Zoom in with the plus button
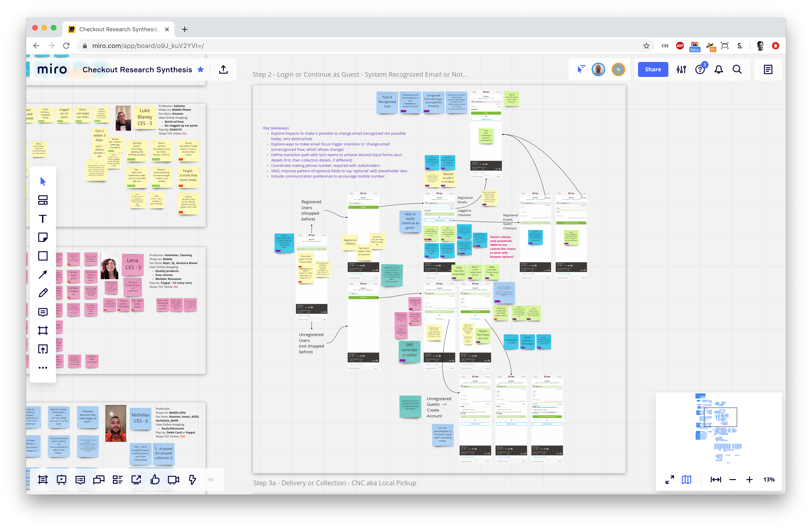 tap(749, 480)
